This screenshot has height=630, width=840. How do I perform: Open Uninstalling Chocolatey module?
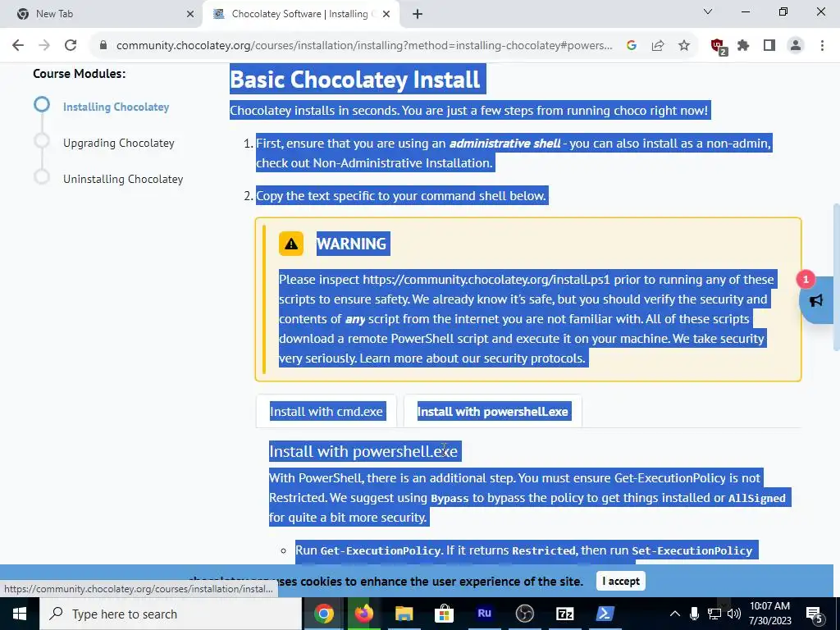123,179
